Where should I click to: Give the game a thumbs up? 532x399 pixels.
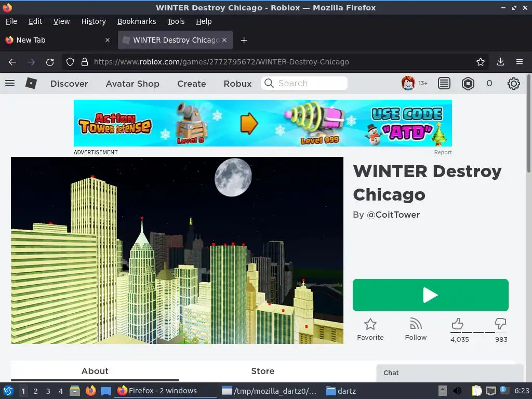pos(457,324)
